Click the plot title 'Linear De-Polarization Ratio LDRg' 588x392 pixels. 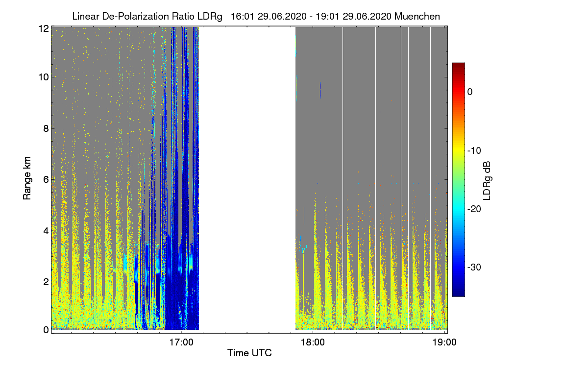tap(147, 16)
